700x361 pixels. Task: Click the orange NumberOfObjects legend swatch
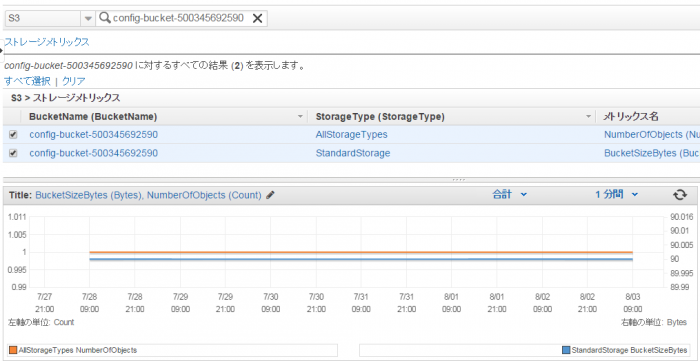[13, 350]
